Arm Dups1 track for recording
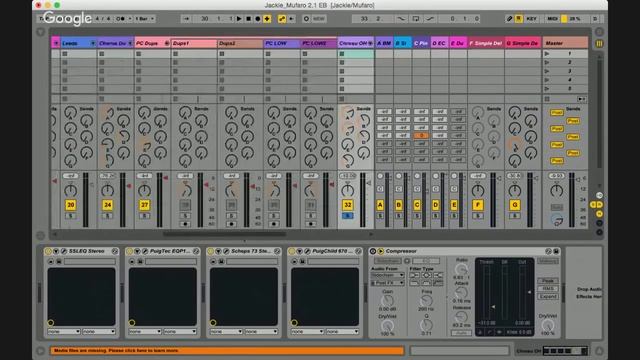The height and width of the screenshot is (360, 640). point(185,224)
